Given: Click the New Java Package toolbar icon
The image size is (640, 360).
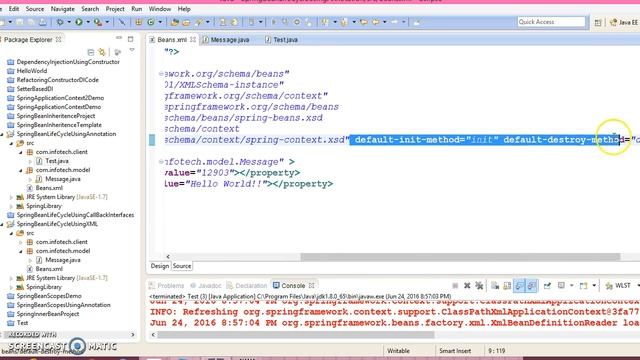Looking at the screenshot, I should pyautogui.click(x=139, y=22).
